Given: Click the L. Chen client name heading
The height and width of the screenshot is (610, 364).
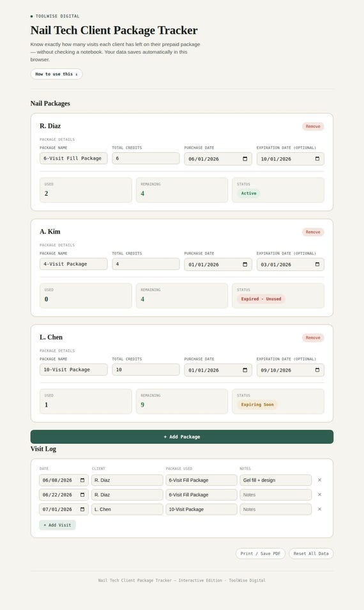Looking at the screenshot, I should point(51,337).
